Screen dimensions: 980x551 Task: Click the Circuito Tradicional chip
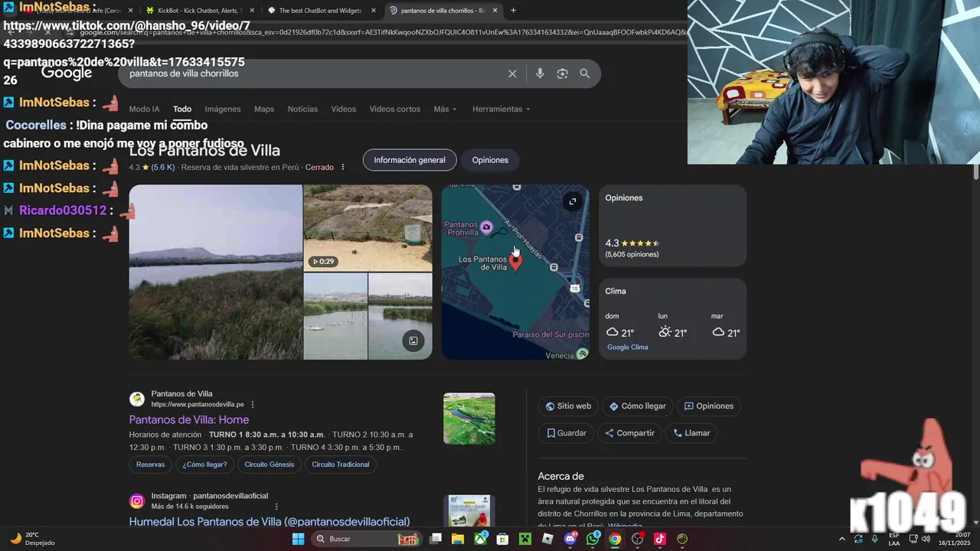click(341, 465)
